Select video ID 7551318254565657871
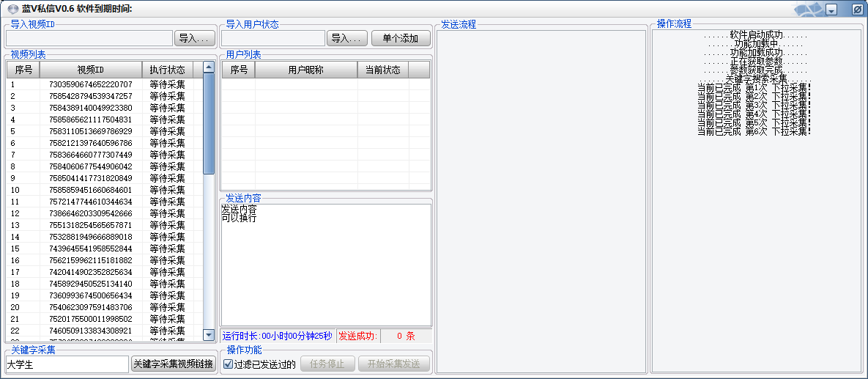The width and height of the screenshot is (868, 379). click(91, 225)
